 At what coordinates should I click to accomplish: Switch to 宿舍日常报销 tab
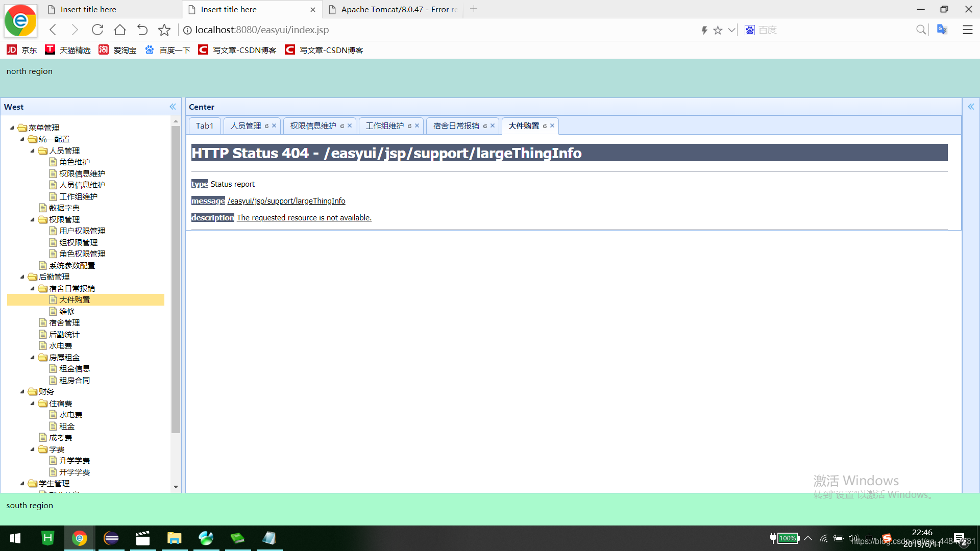pyautogui.click(x=456, y=126)
